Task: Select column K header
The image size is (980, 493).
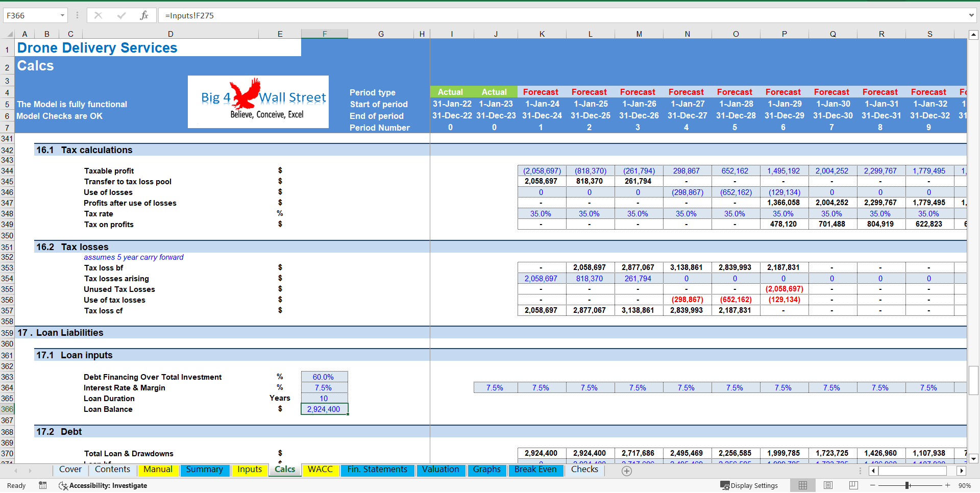Action: (542, 34)
